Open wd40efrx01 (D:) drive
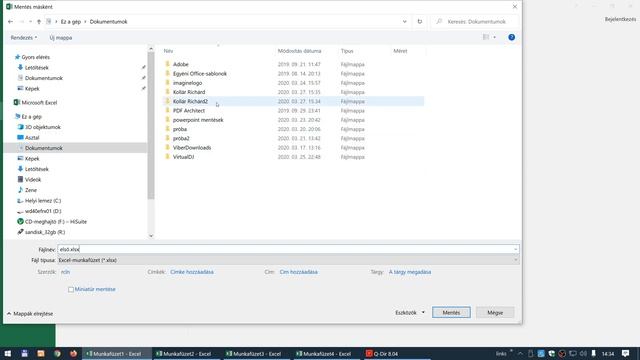Viewport: 640px width, 360px height. click(x=43, y=211)
